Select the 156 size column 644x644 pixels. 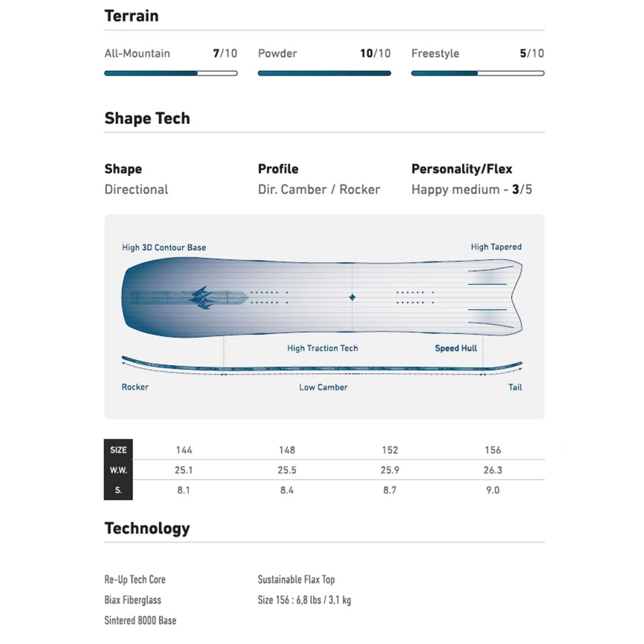(x=493, y=450)
